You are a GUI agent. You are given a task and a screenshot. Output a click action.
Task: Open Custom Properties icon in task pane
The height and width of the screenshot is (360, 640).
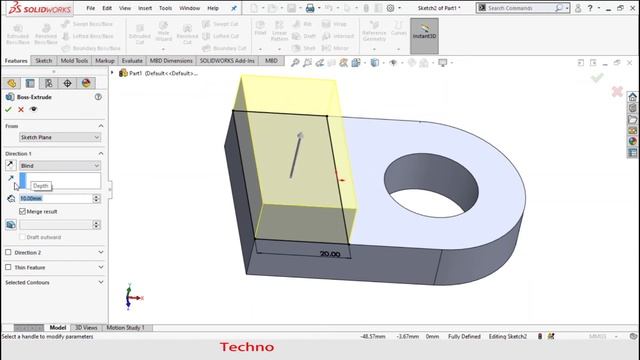click(632, 153)
